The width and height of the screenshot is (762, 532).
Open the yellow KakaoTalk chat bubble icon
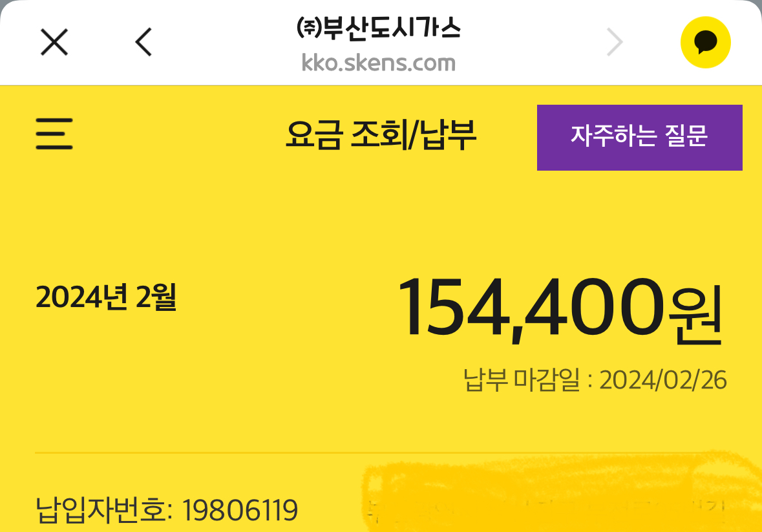click(x=705, y=43)
